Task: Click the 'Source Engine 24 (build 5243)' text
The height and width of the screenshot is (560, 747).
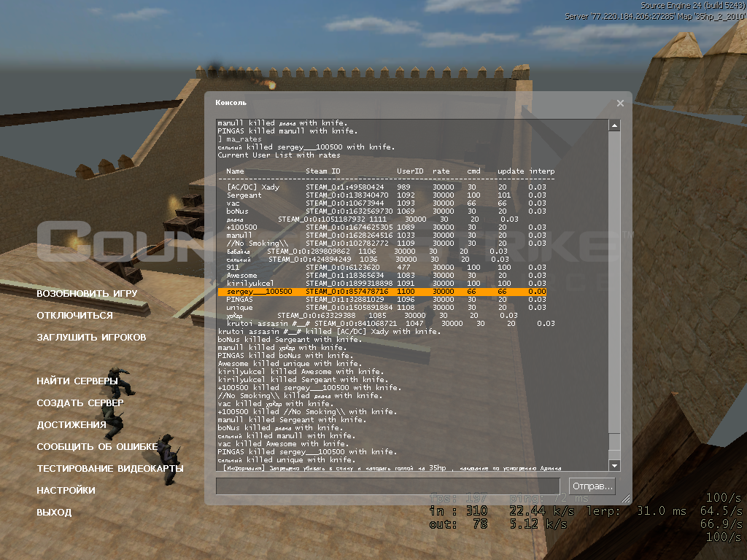Action: pyautogui.click(x=693, y=6)
